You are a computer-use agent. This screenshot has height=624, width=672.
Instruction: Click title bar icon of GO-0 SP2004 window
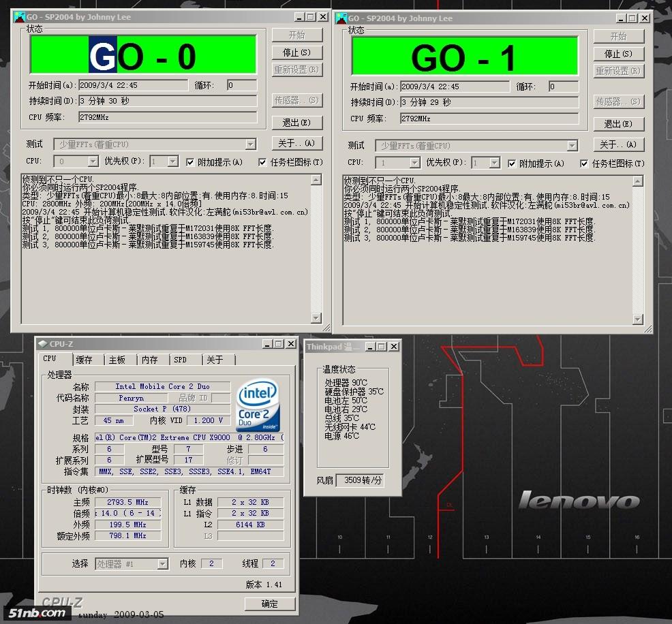point(19,16)
